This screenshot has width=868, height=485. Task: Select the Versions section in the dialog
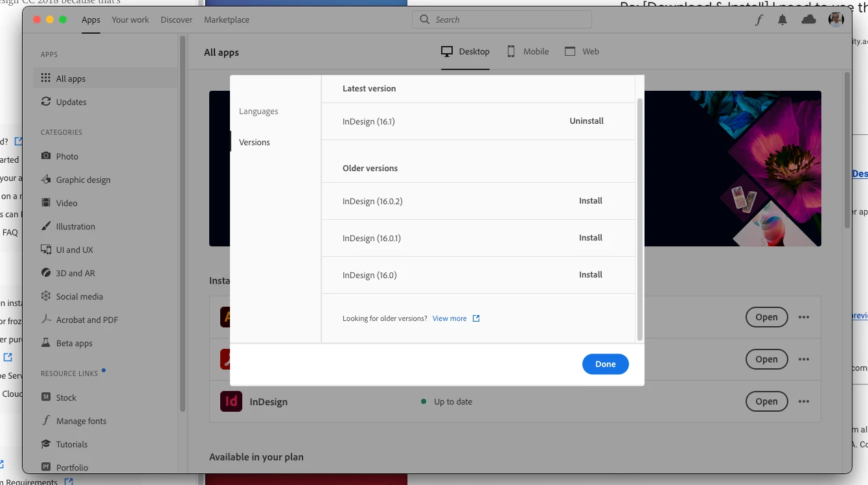pyautogui.click(x=255, y=142)
